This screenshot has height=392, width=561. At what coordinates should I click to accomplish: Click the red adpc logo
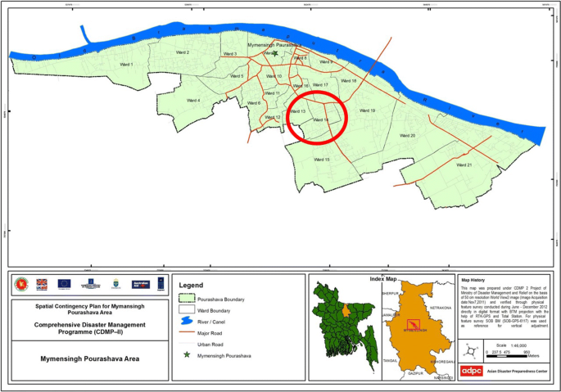coord(472,370)
